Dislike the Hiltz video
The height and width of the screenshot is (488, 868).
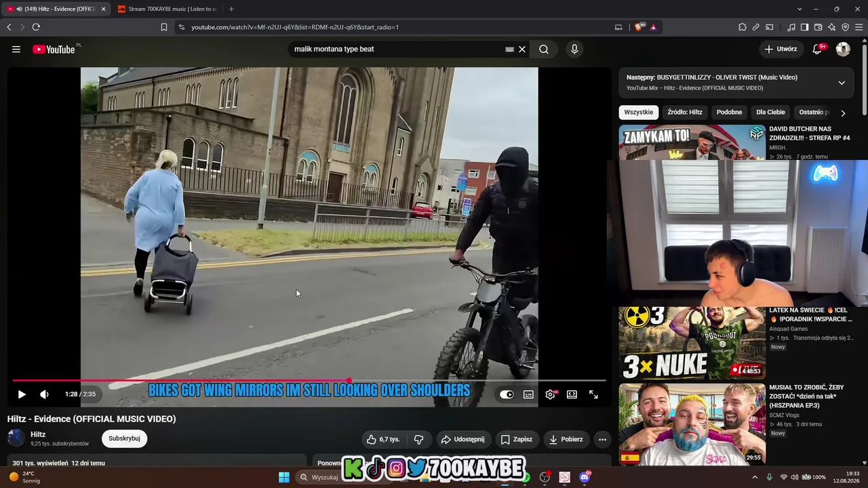click(x=419, y=439)
